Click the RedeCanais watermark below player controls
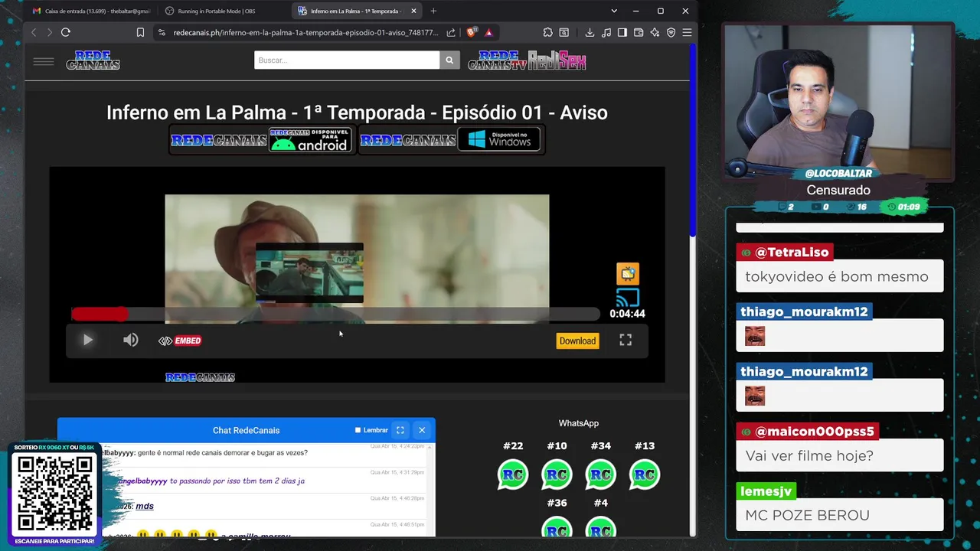This screenshot has height=551, width=980. [200, 377]
